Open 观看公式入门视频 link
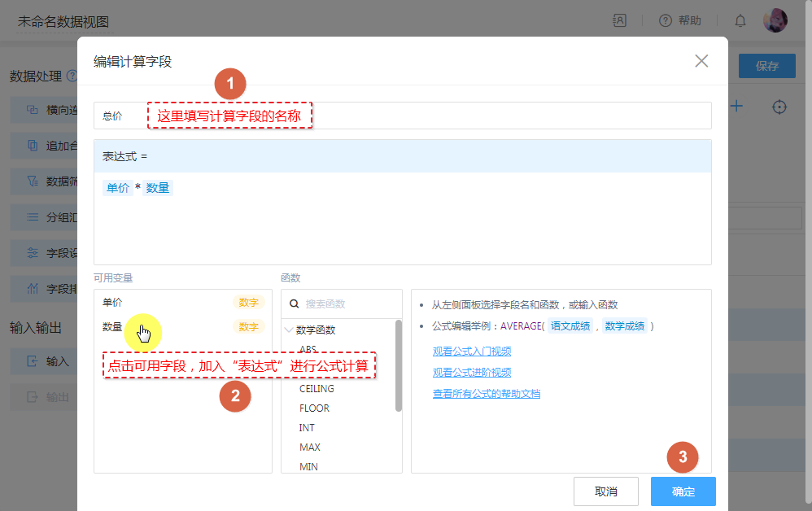 click(472, 352)
